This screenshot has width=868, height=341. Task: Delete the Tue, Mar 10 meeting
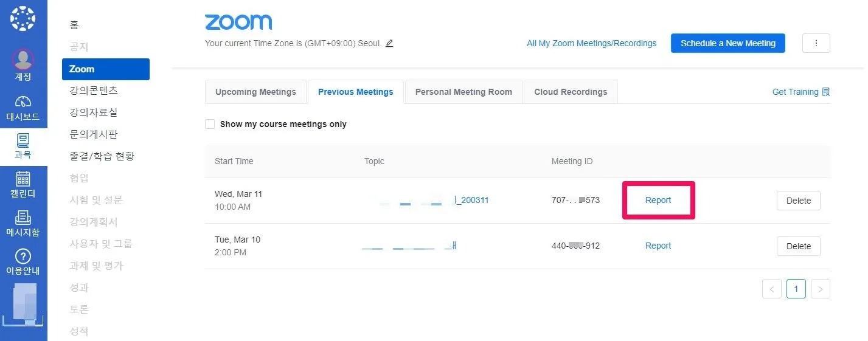coord(799,246)
